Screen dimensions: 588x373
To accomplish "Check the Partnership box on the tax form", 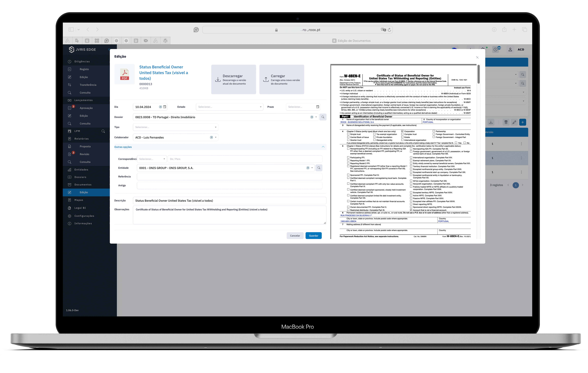I will click(x=434, y=131).
